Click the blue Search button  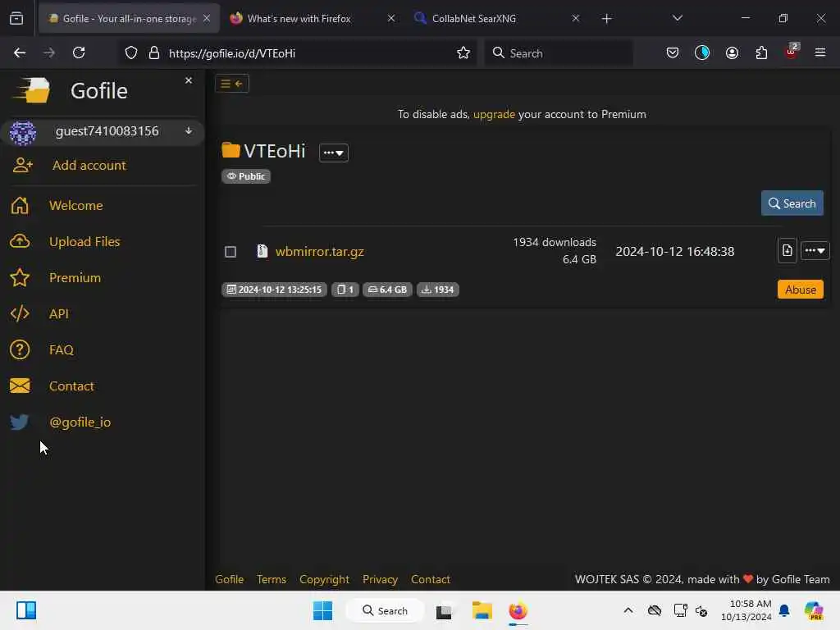(792, 203)
